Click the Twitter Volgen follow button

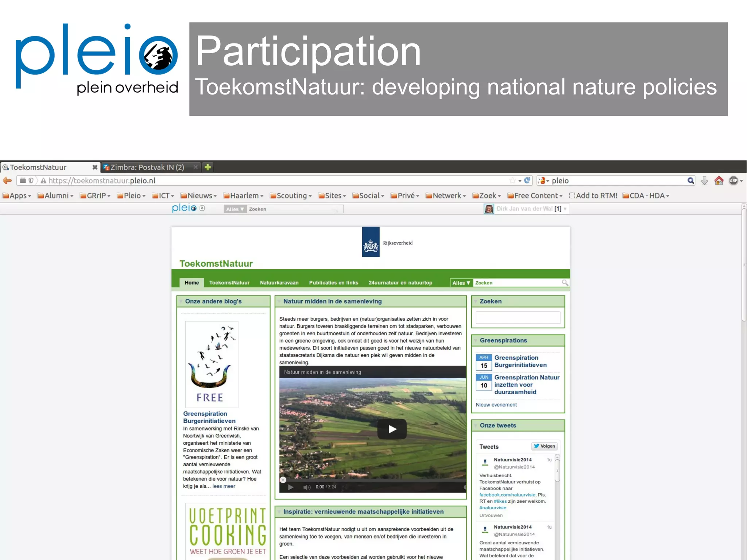(544, 446)
